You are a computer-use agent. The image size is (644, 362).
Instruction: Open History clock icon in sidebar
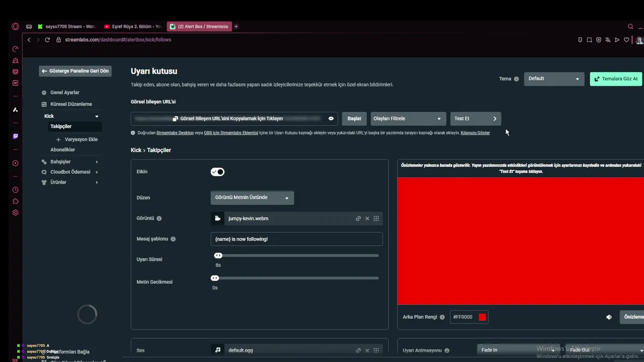tap(15, 190)
